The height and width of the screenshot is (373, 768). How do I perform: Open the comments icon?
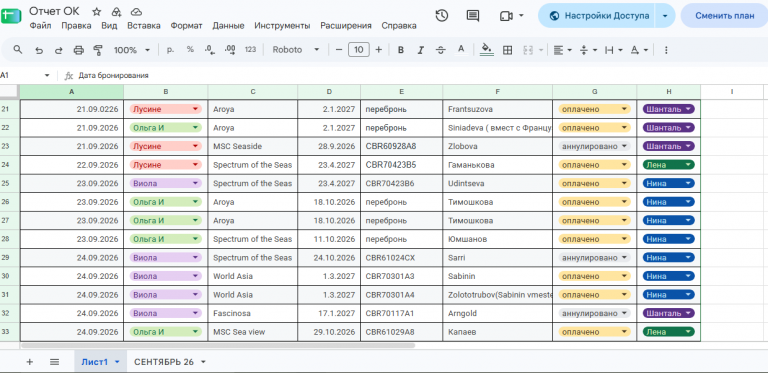473,16
